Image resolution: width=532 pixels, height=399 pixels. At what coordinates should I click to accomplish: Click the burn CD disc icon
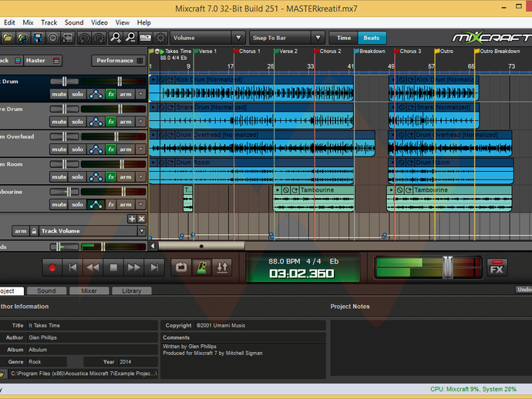point(52,38)
